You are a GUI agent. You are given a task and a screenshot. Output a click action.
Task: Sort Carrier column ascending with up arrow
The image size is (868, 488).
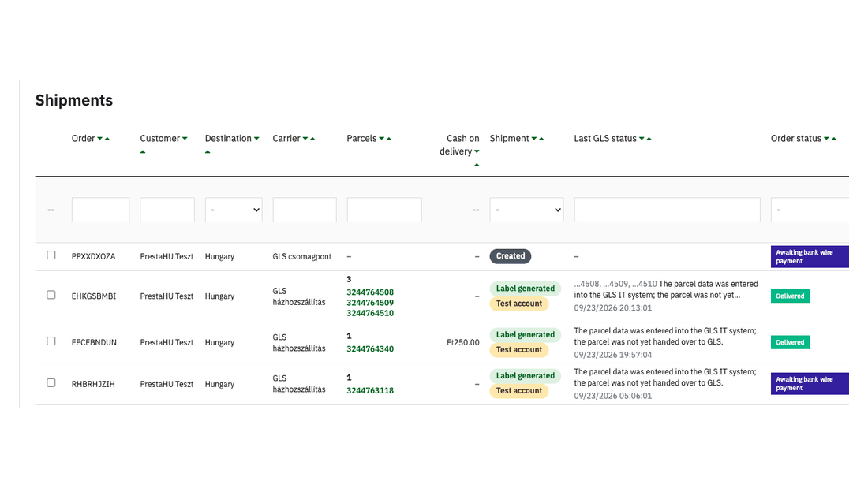click(312, 139)
